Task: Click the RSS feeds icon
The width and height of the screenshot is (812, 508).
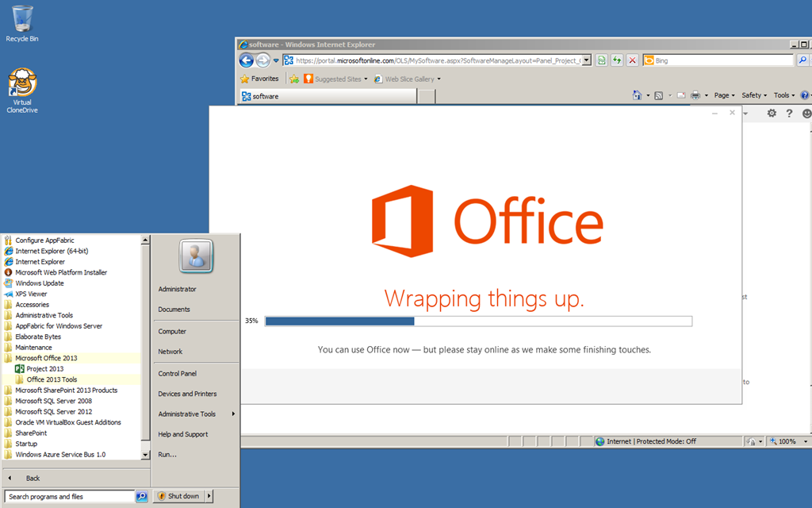Action: [659, 95]
